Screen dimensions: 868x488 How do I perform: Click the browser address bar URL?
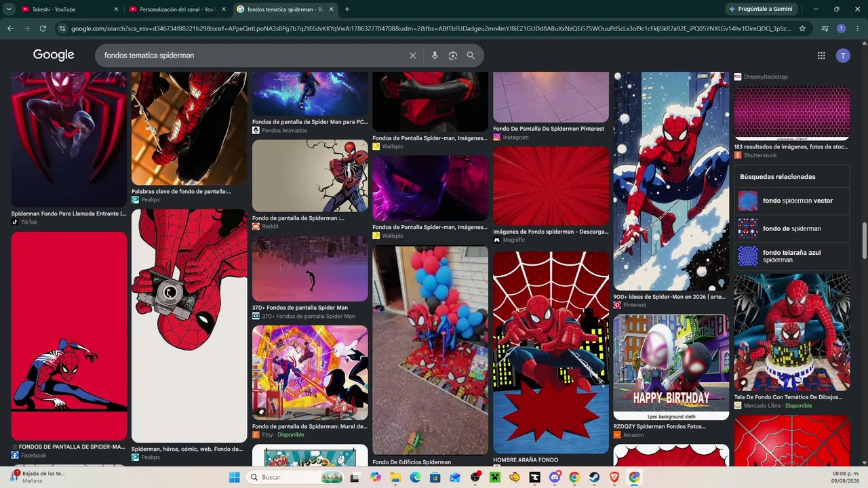click(x=431, y=28)
